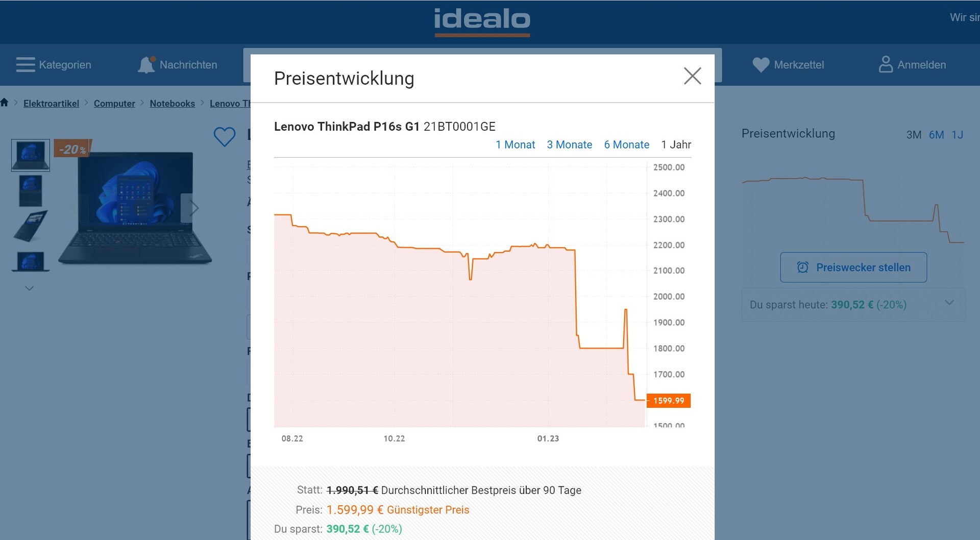Select the first laptop thumbnail

click(x=31, y=155)
